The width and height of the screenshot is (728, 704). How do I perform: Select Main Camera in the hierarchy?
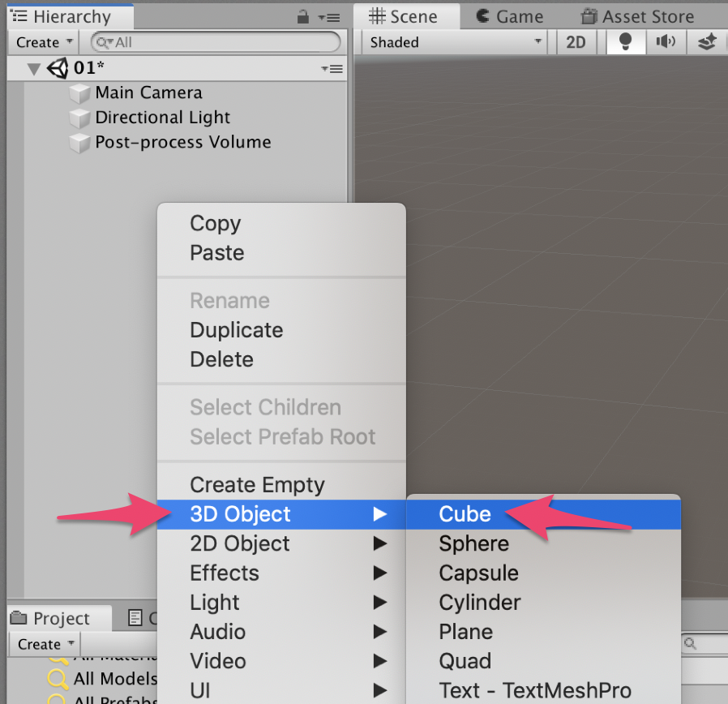click(148, 92)
